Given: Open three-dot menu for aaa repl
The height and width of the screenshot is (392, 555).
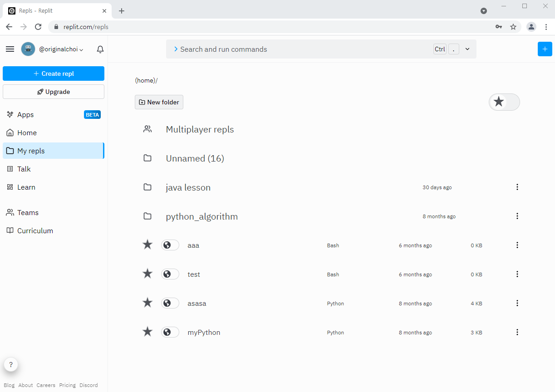Looking at the screenshot, I should coord(517,245).
